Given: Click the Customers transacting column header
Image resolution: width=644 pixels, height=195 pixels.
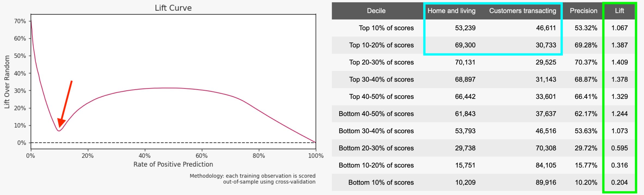Looking at the screenshot, I should (523, 11).
